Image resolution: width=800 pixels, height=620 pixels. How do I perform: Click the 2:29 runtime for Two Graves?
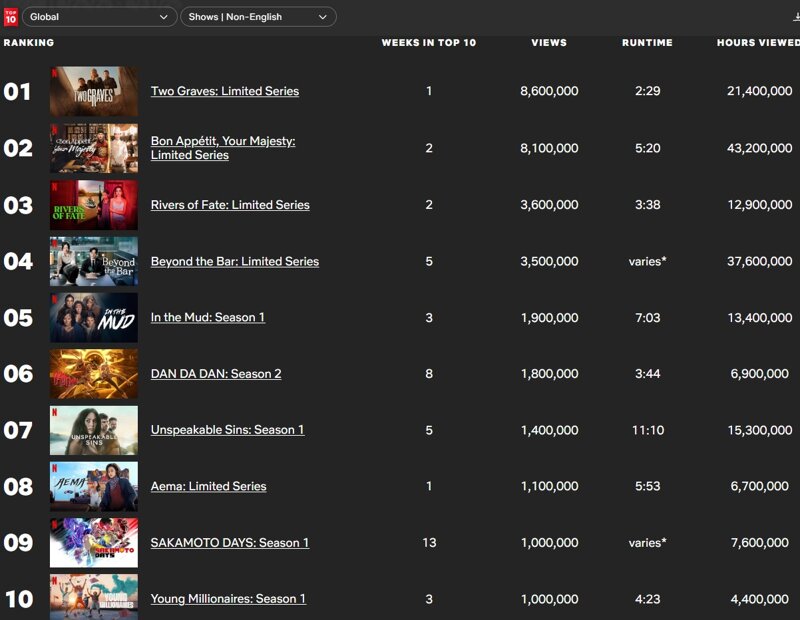pyautogui.click(x=647, y=91)
